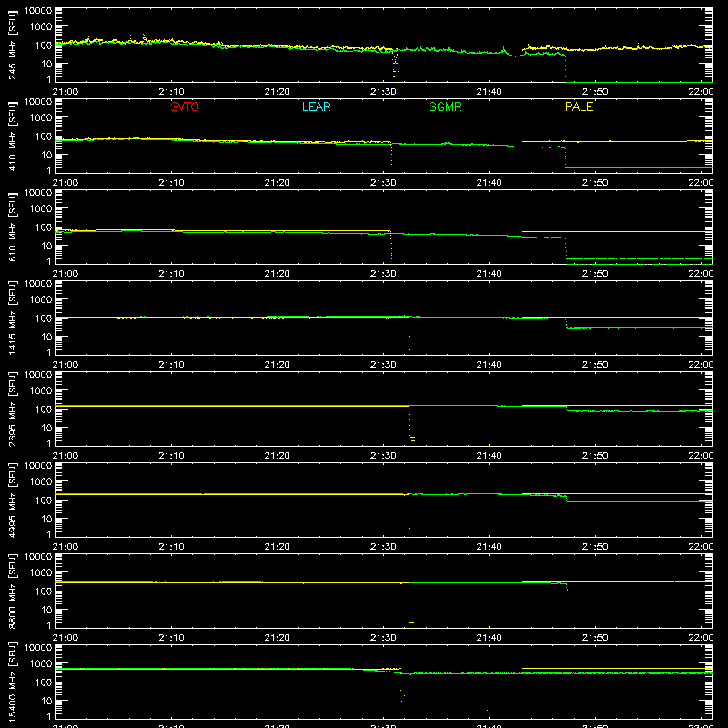Viewport: 728px width, 728px height.
Task: Click the 1000 y-axis value of the 4995 MHz plot
Action: [41, 481]
